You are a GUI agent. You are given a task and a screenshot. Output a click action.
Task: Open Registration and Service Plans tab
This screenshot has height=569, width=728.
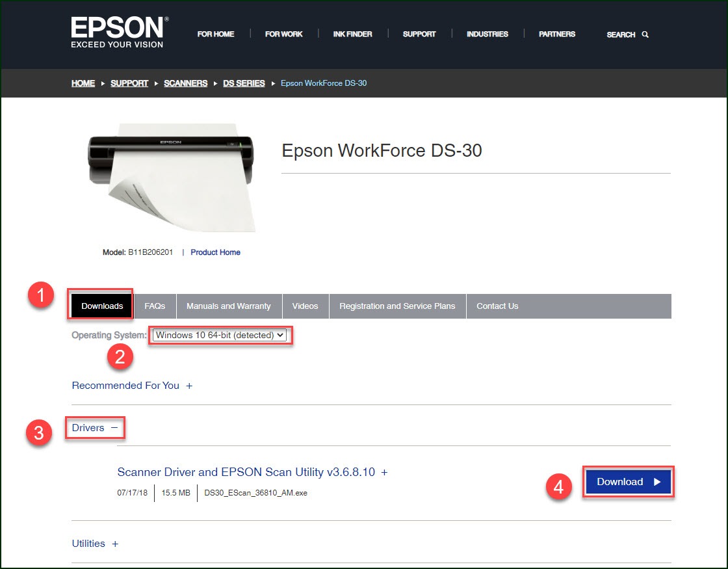397,306
